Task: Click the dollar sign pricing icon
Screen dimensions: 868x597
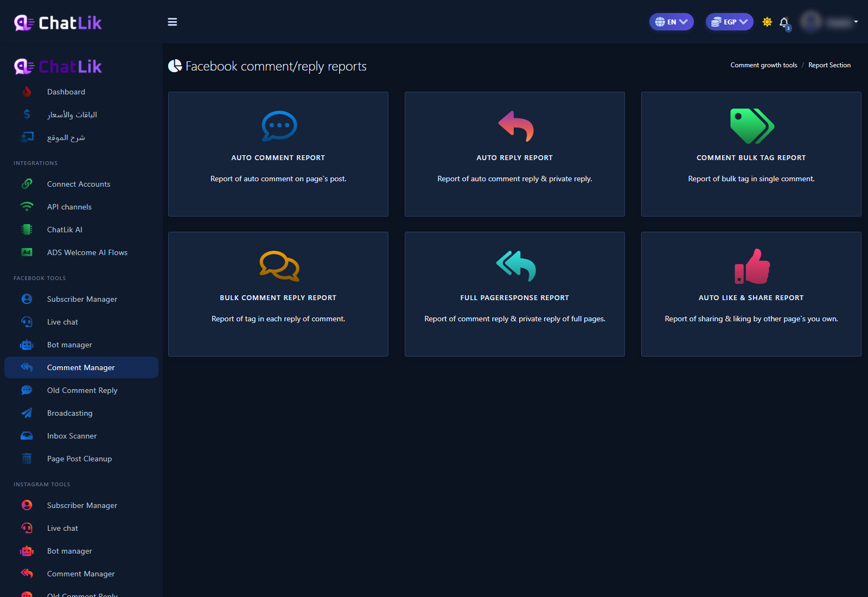Action: [x=27, y=115]
